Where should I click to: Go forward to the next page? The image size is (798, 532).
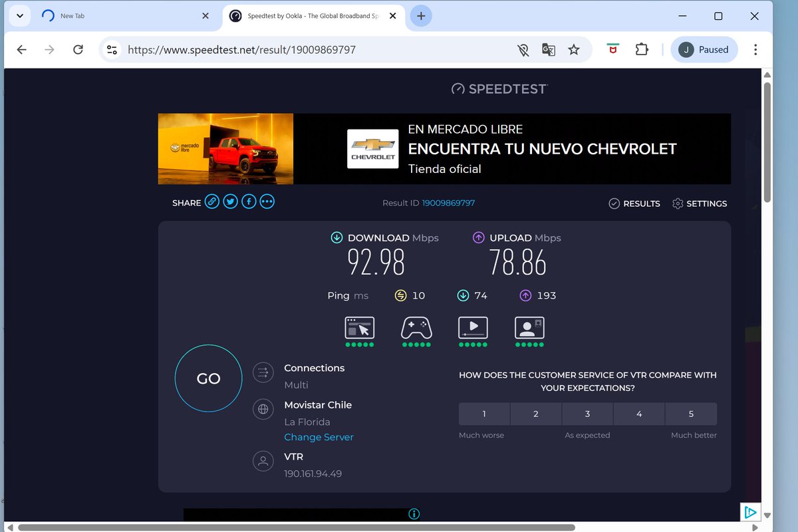pyautogui.click(x=49, y=50)
